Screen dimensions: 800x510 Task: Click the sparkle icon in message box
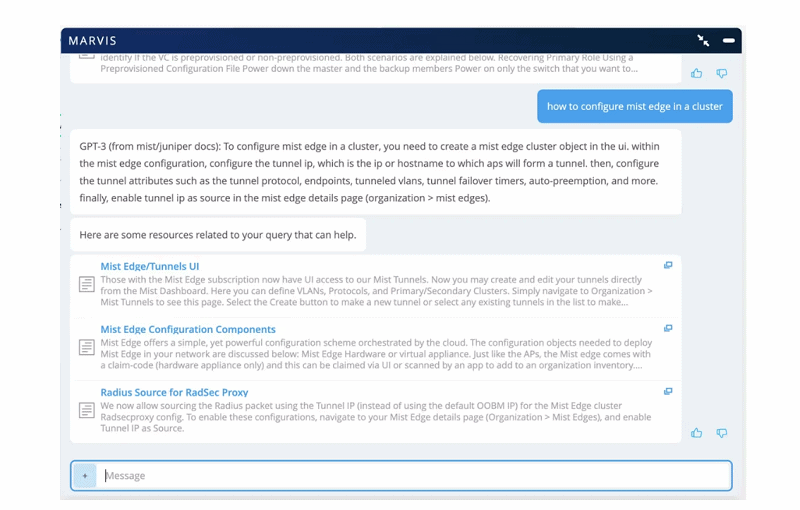(85, 476)
